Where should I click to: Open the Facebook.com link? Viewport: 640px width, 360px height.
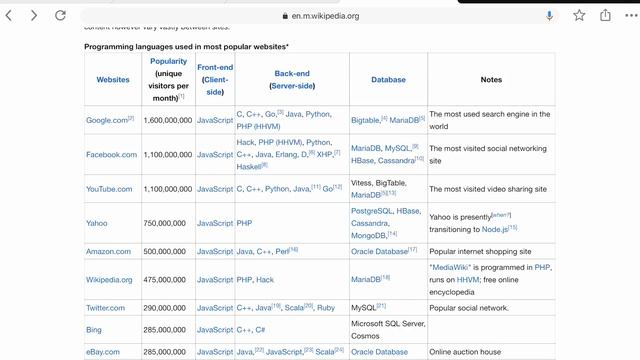(111, 155)
